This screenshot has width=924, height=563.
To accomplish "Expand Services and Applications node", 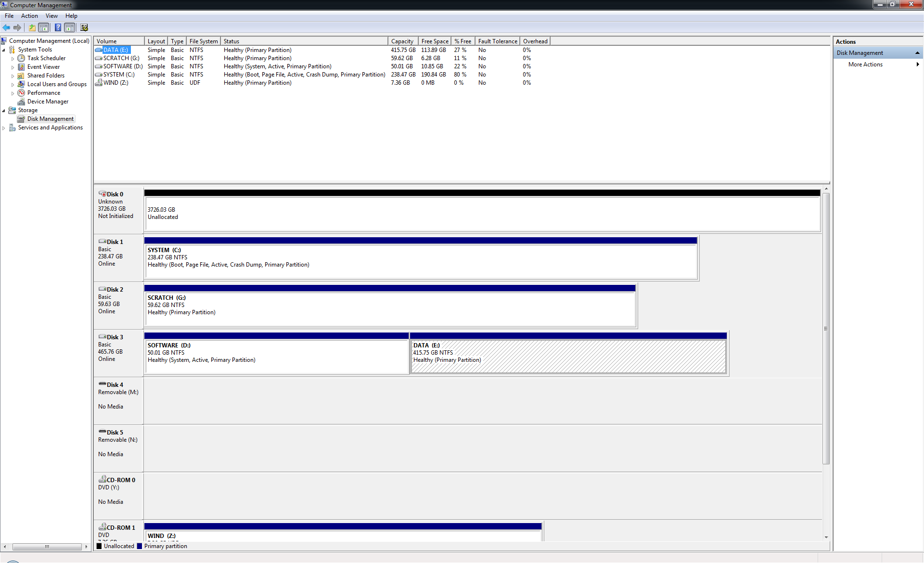I will 4,128.
